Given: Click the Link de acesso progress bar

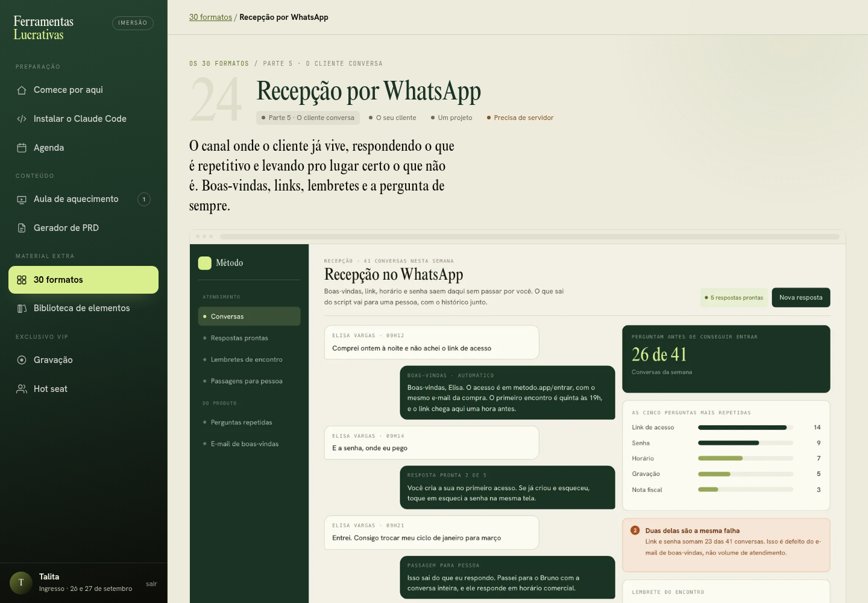Looking at the screenshot, I should (746, 428).
